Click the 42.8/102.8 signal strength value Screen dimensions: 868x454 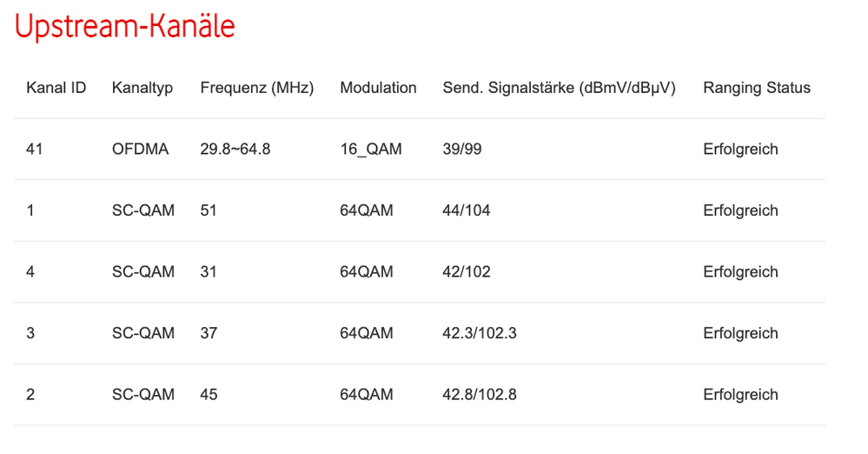480,395
